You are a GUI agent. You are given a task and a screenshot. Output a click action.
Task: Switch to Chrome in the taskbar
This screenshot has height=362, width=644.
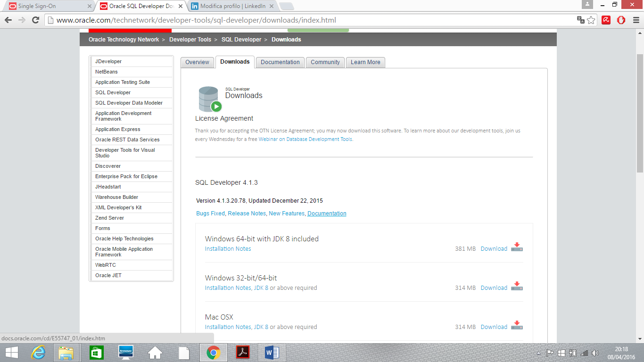pyautogui.click(x=214, y=353)
